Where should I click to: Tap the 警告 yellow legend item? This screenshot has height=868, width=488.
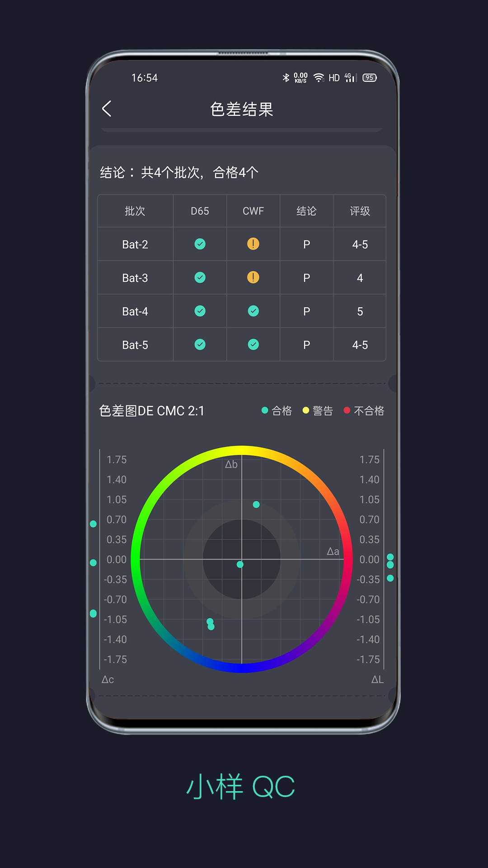click(318, 410)
